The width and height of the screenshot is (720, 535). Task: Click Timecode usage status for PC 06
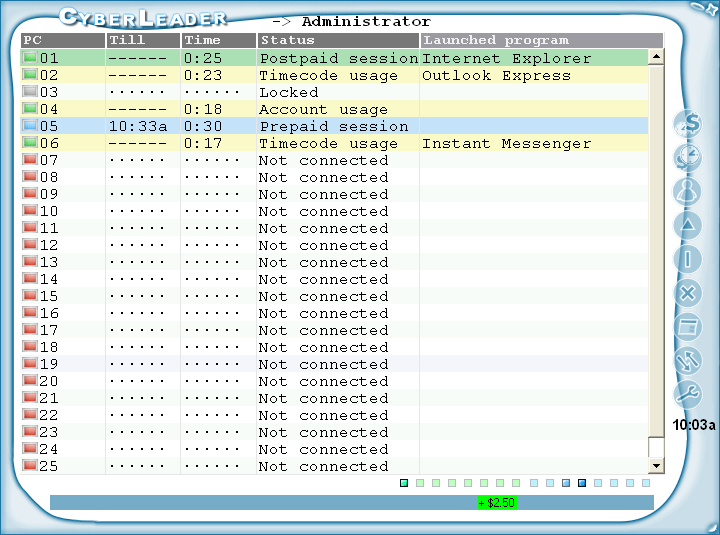(328, 143)
